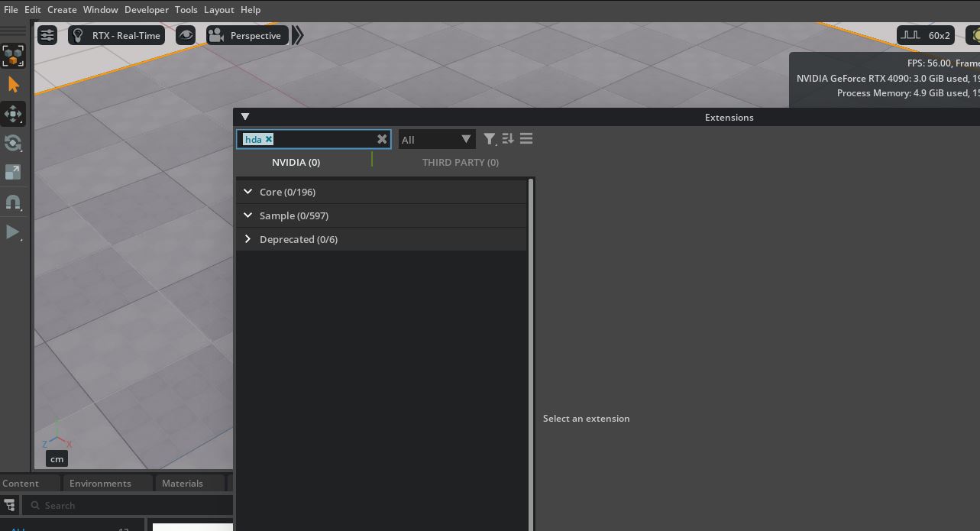Screen dimensions: 980x531
Task: Open viewport settings sliders icon
Action: (47, 35)
